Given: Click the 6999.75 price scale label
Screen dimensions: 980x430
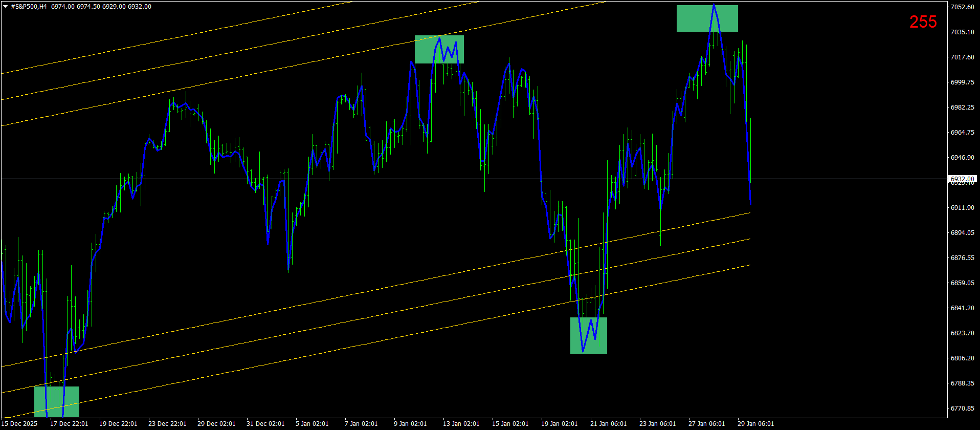Looking at the screenshot, I should pyautogui.click(x=962, y=82).
